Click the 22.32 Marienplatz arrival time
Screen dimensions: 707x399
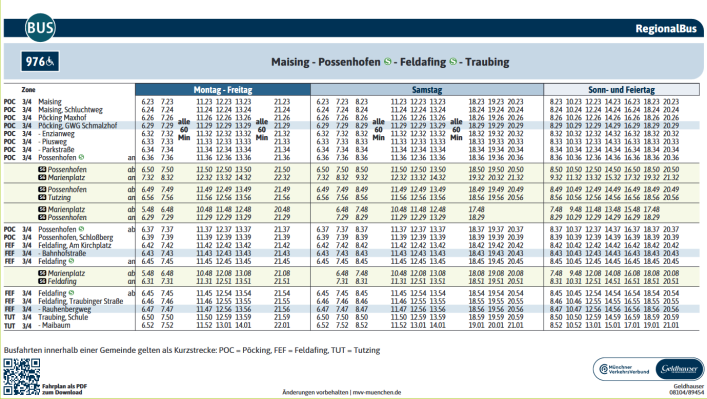[x=282, y=177]
